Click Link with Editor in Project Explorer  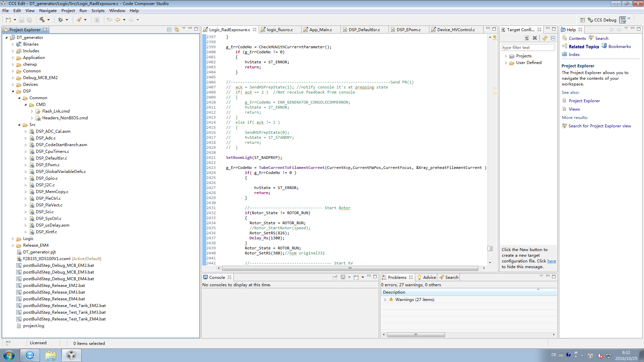pos(177,29)
